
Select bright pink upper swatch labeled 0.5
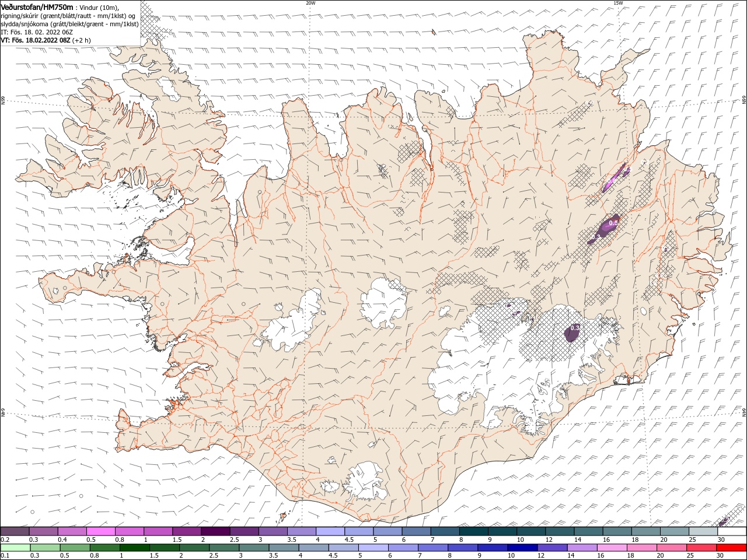point(100,531)
